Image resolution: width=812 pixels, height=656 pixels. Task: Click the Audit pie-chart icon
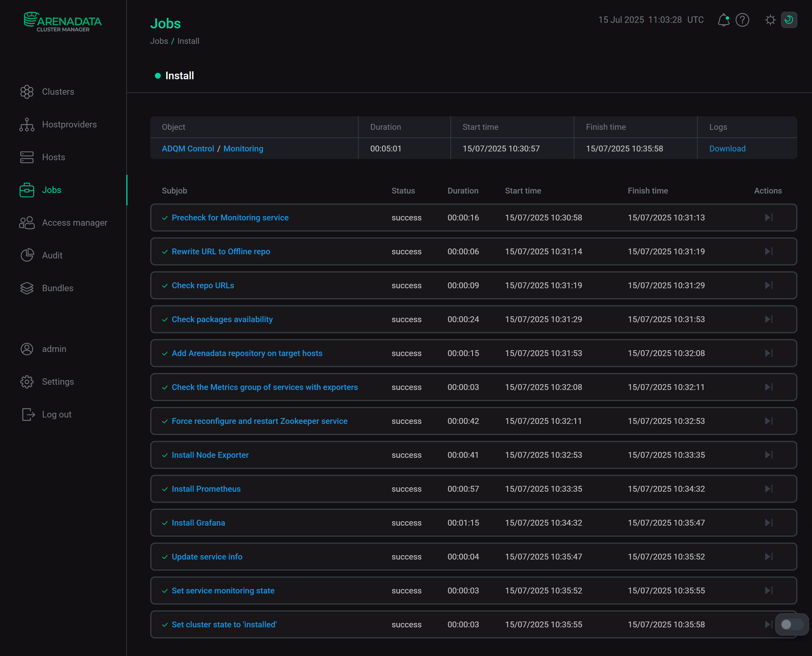[27, 255]
